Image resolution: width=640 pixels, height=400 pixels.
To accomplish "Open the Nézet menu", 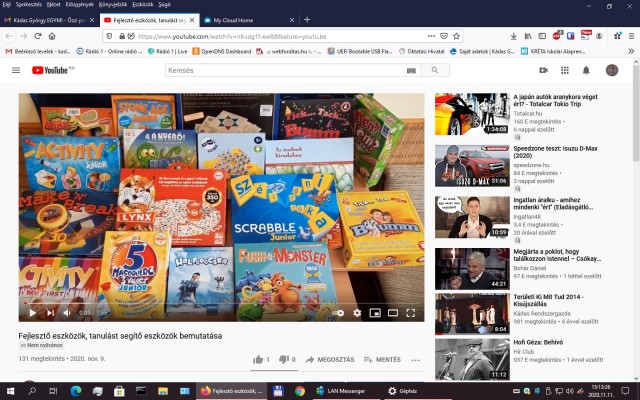I will (53, 4).
